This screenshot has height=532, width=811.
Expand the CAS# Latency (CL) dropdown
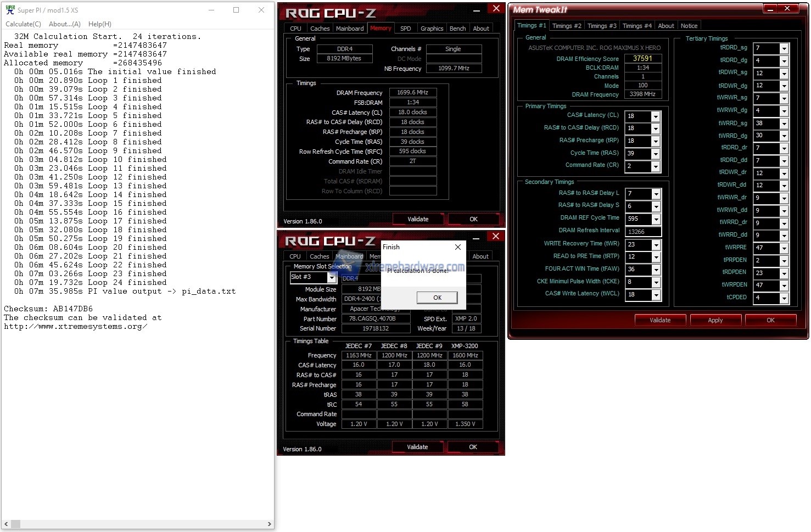tap(656, 116)
